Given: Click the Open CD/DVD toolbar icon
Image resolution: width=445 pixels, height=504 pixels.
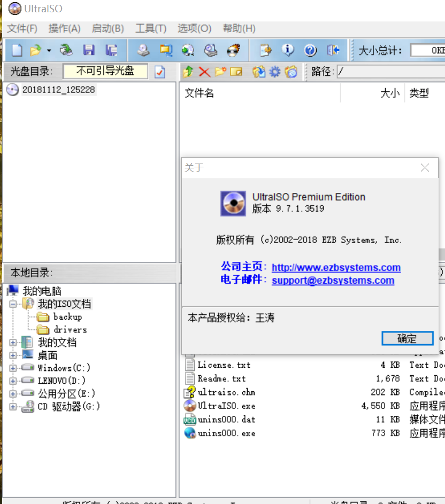Looking at the screenshot, I should pyautogui.click(x=66, y=50).
